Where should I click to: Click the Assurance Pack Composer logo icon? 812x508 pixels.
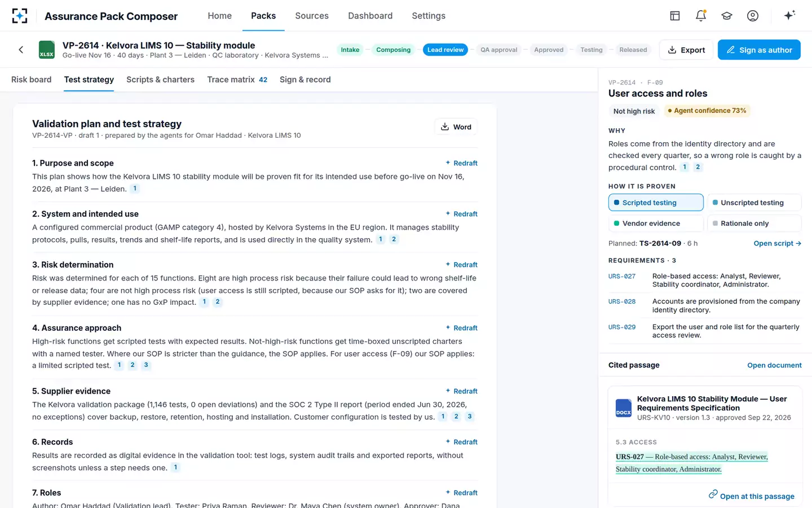(x=20, y=16)
